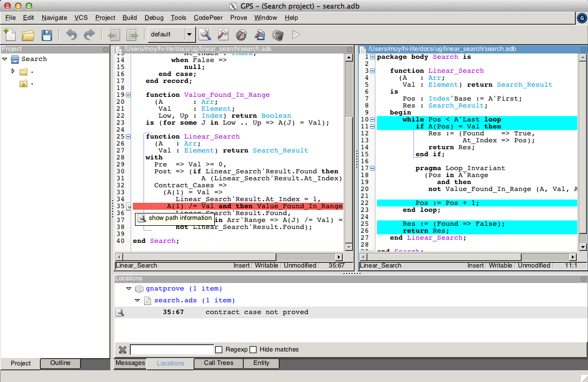Image resolution: width=588 pixels, height=382 pixels.
Task: Click the Locations filter text field
Action: point(172,349)
